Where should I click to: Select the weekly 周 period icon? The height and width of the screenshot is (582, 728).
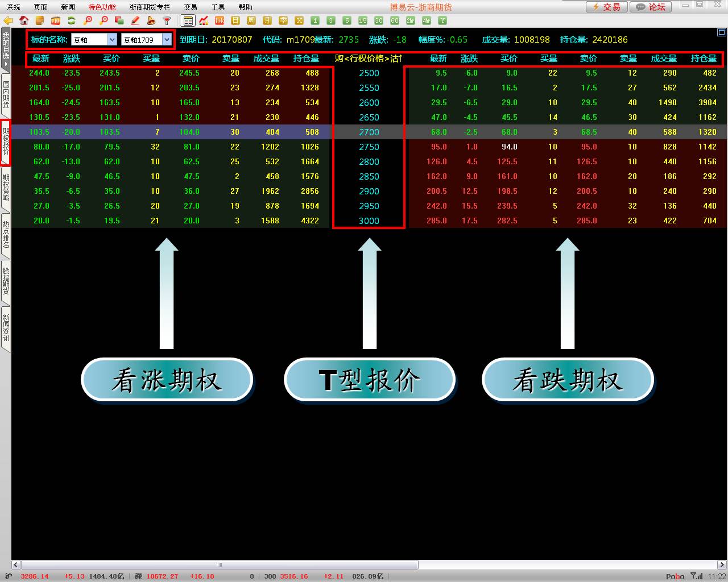pyautogui.click(x=251, y=20)
